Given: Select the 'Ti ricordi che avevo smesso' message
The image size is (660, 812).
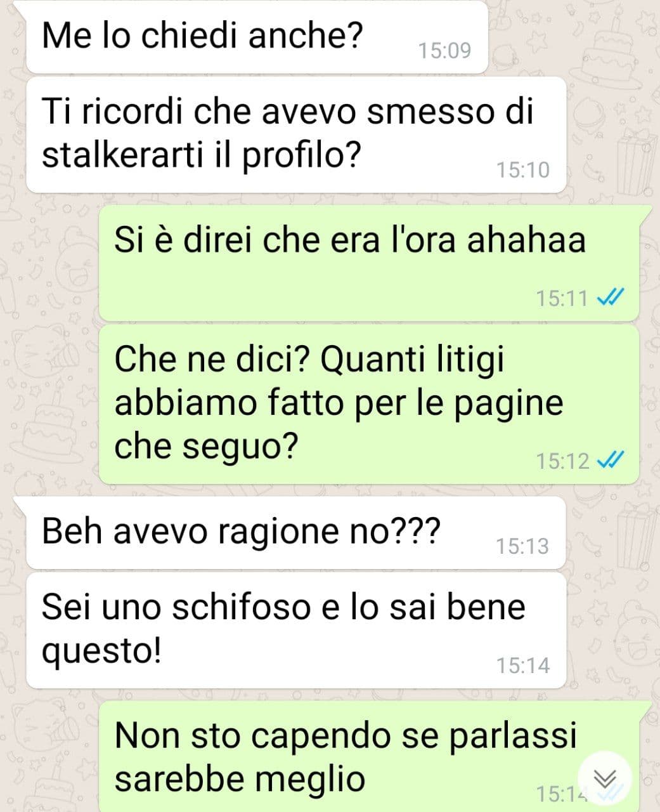Looking at the screenshot, I should click(295, 134).
